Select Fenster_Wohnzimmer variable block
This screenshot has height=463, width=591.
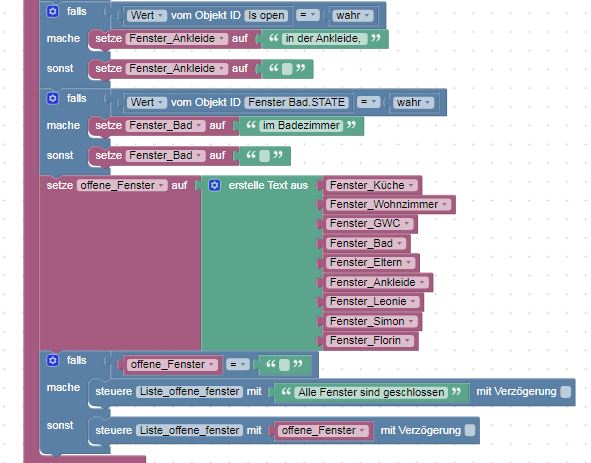(x=388, y=204)
